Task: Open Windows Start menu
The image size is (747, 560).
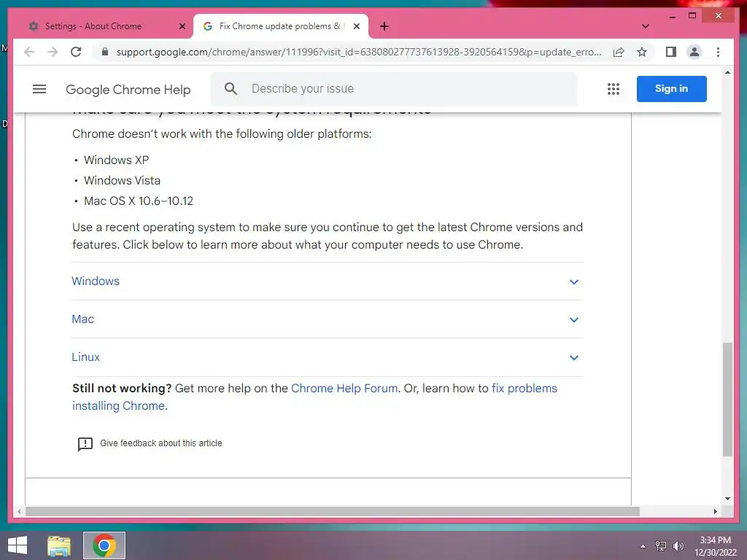Action: pyautogui.click(x=18, y=545)
